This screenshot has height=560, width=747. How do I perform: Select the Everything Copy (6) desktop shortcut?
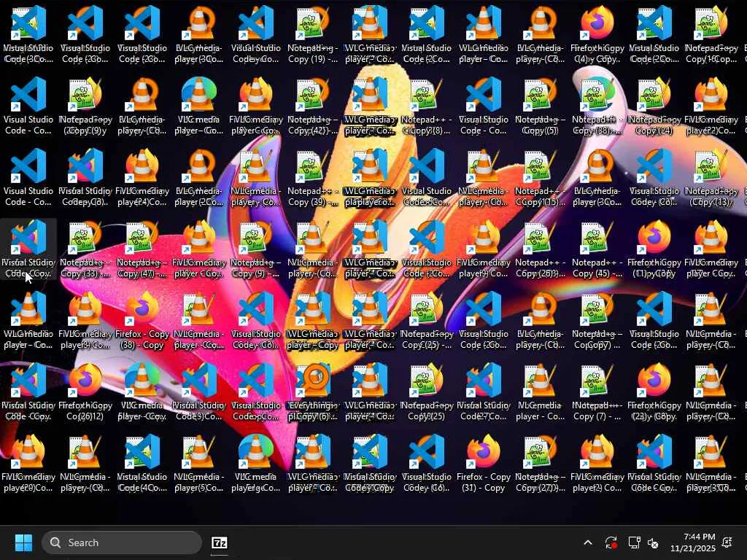coord(312,392)
